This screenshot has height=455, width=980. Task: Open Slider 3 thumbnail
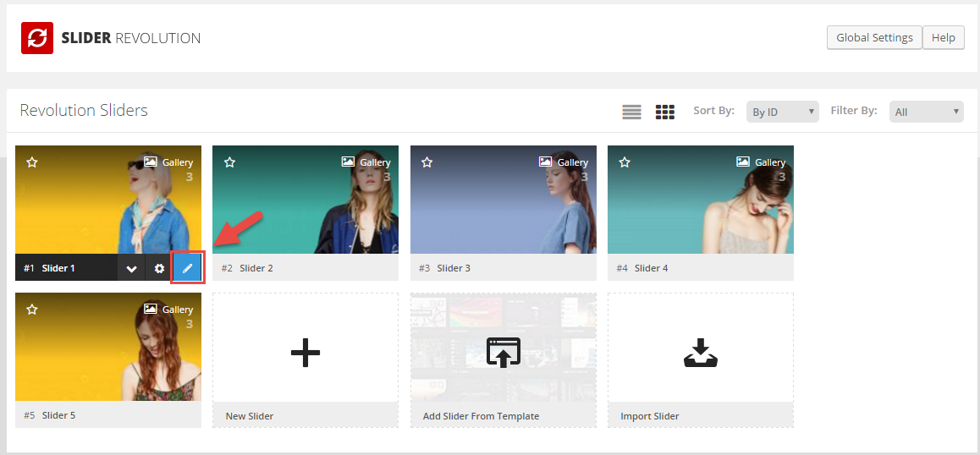[504, 200]
